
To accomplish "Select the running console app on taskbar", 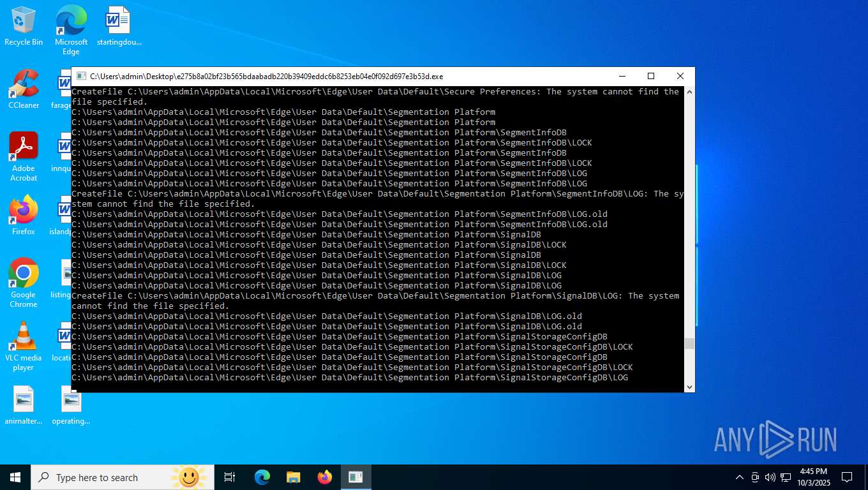I will coord(355,477).
